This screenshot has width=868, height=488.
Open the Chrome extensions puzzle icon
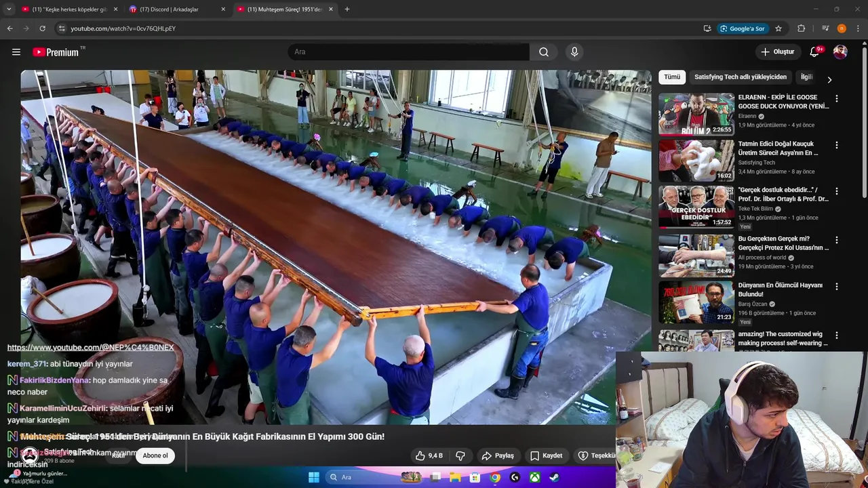[801, 28]
